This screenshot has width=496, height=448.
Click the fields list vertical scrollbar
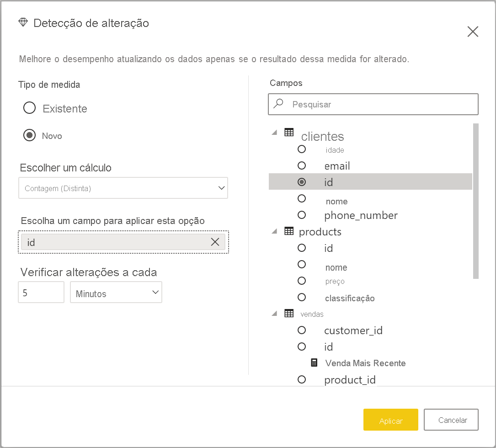475,201
